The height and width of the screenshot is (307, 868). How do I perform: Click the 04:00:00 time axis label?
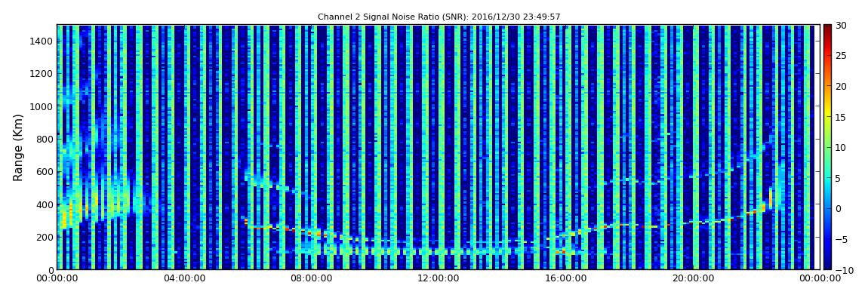[x=183, y=279]
